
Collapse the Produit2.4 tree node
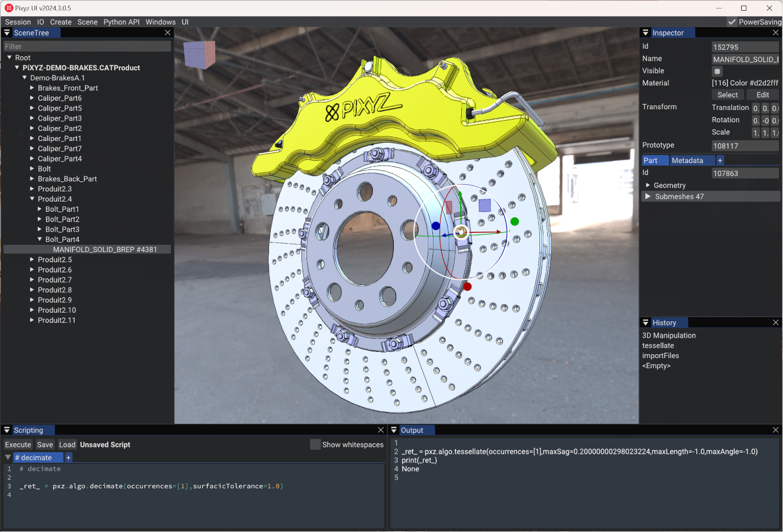(32, 199)
